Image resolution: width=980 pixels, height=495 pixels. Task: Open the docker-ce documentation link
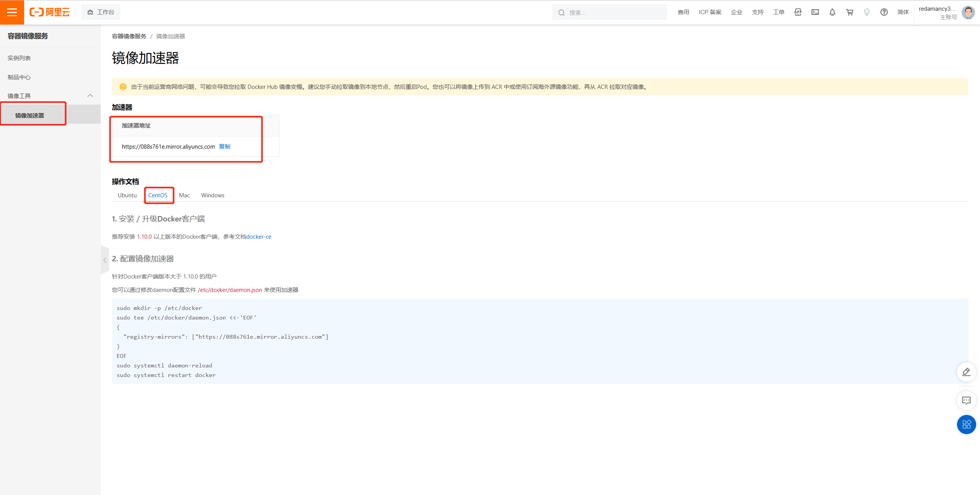[x=259, y=236]
